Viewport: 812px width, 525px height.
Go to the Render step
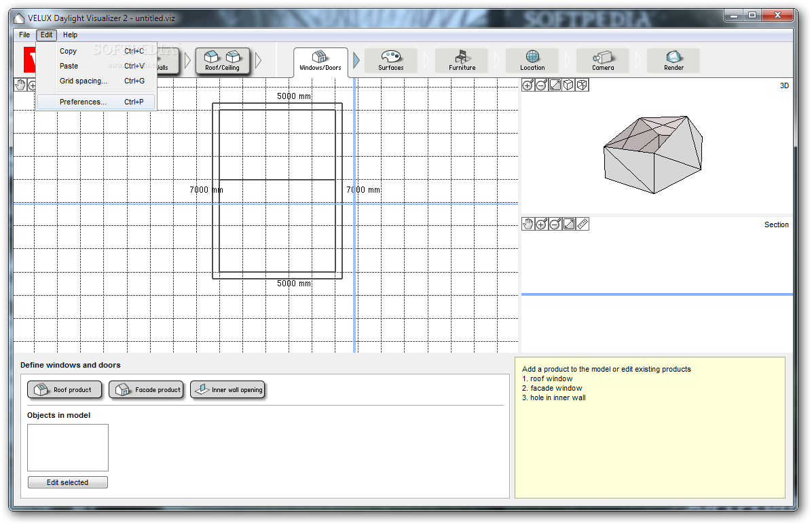coord(673,61)
